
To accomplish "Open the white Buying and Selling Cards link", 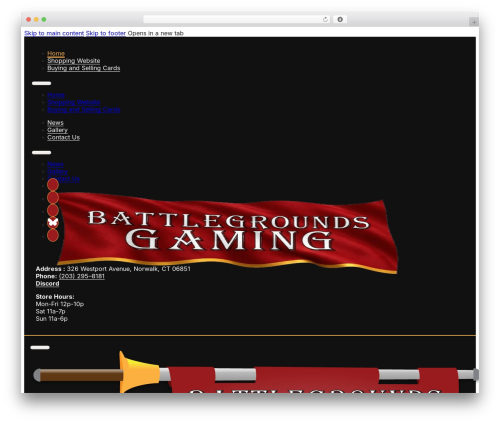I will click(84, 68).
